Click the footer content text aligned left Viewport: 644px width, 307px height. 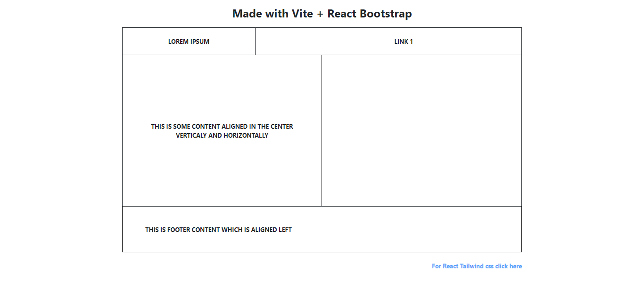coord(218,230)
